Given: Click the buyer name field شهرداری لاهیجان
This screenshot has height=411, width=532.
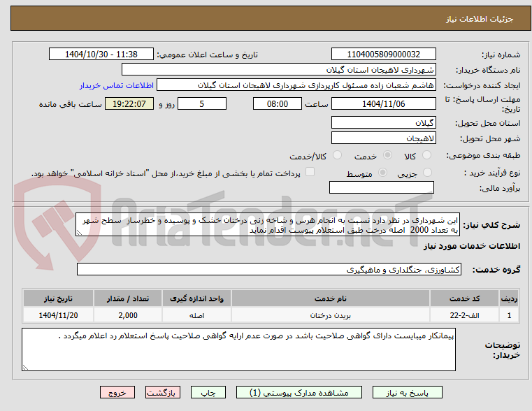Looking at the screenshot, I should (x=278, y=69).
